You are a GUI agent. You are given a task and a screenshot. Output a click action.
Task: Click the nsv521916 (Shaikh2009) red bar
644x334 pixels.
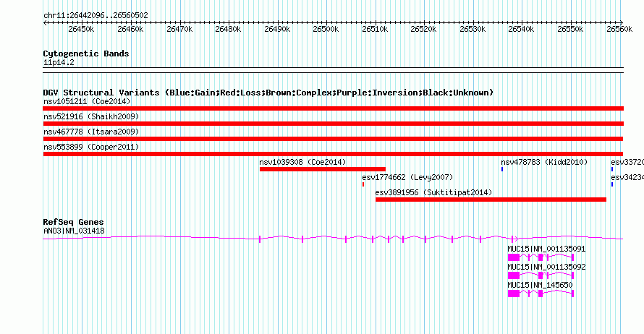(x=334, y=124)
